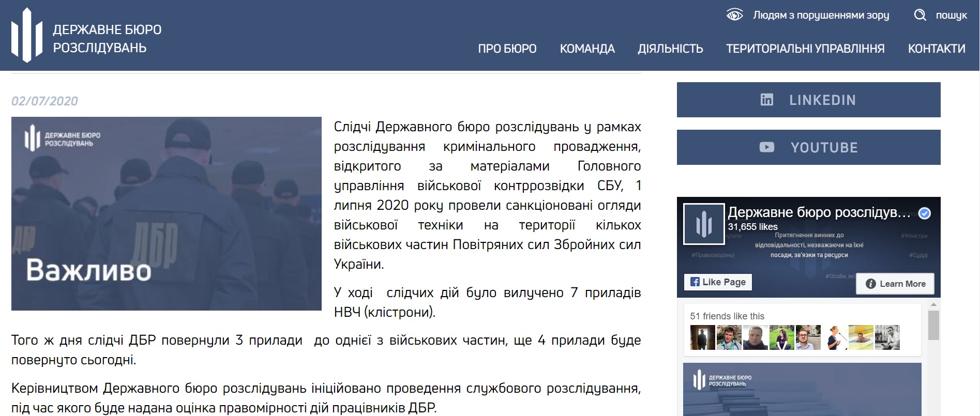Open the Державне бюро розслідувань Facebook page title
980x416 pixels.
coord(819,212)
